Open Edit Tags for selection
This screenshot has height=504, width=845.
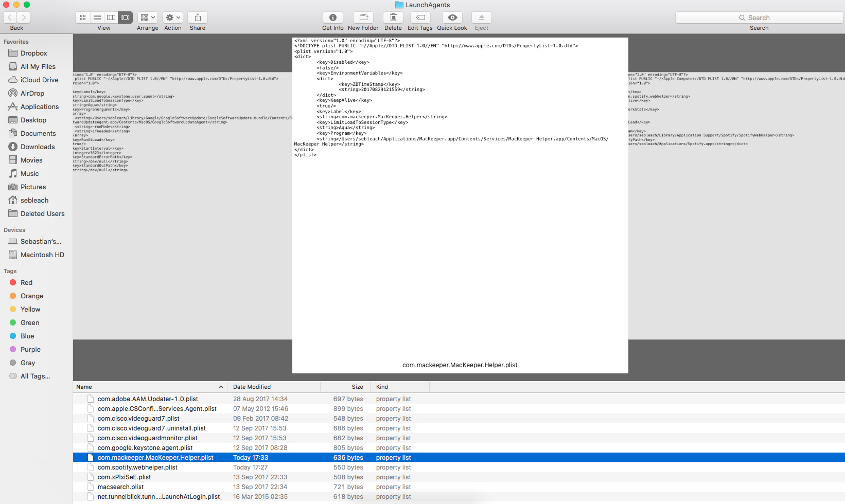coord(420,17)
